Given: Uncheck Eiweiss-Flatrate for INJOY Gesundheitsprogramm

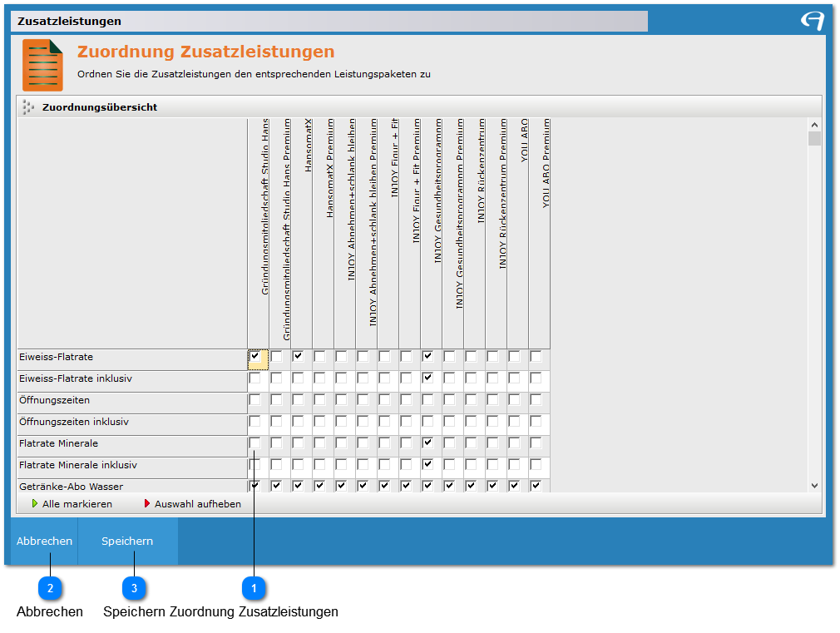Looking at the screenshot, I should [x=427, y=356].
